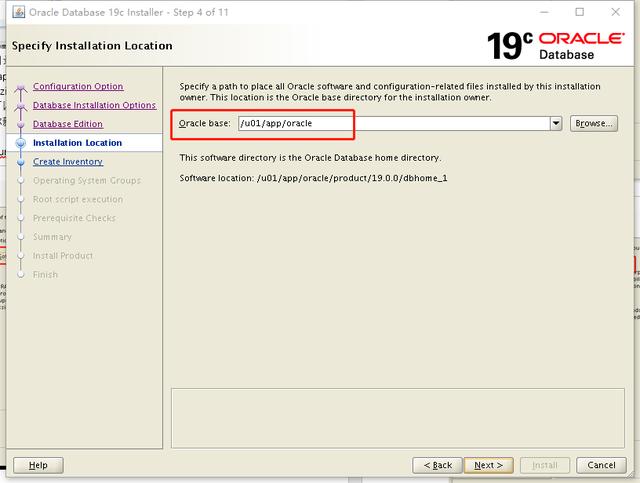The height and width of the screenshot is (483, 640).
Task: Click the Root script execution disabled step
Action: click(78, 199)
